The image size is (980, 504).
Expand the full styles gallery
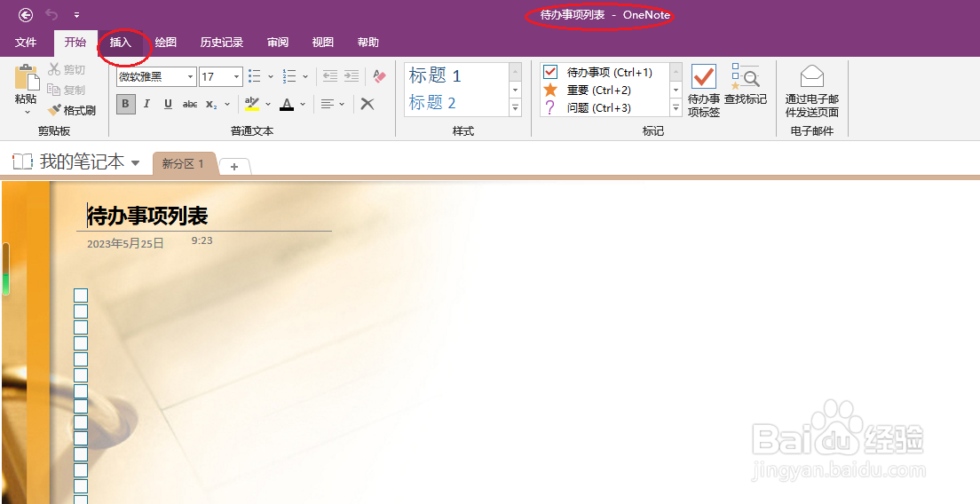click(516, 108)
